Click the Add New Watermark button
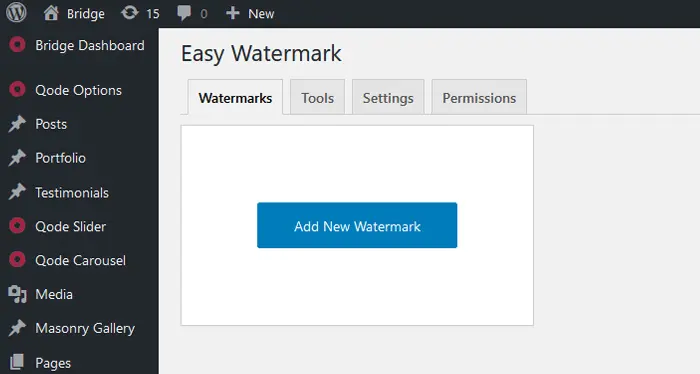The height and width of the screenshot is (374, 700). pyautogui.click(x=357, y=225)
